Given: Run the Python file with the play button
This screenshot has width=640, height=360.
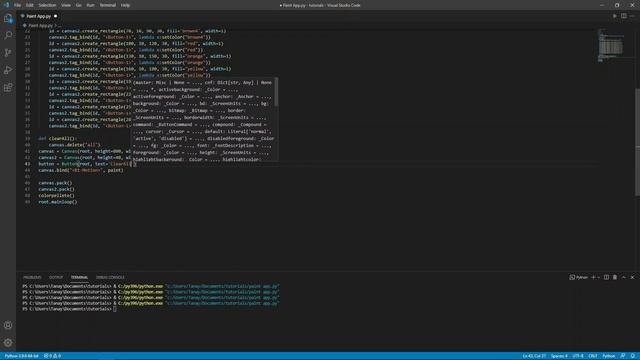Looking at the screenshot, I should point(615,16).
